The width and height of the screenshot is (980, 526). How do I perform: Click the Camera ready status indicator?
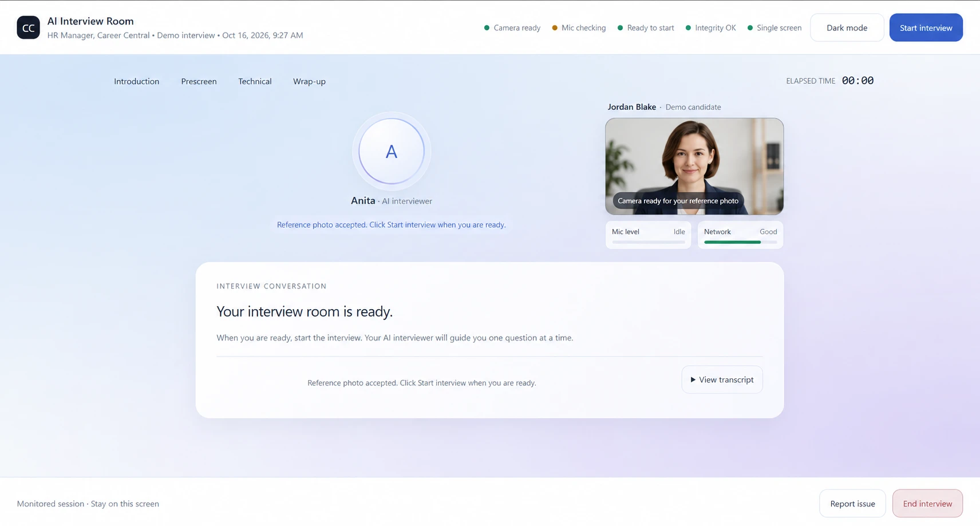pyautogui.click(x=512, y=27)
